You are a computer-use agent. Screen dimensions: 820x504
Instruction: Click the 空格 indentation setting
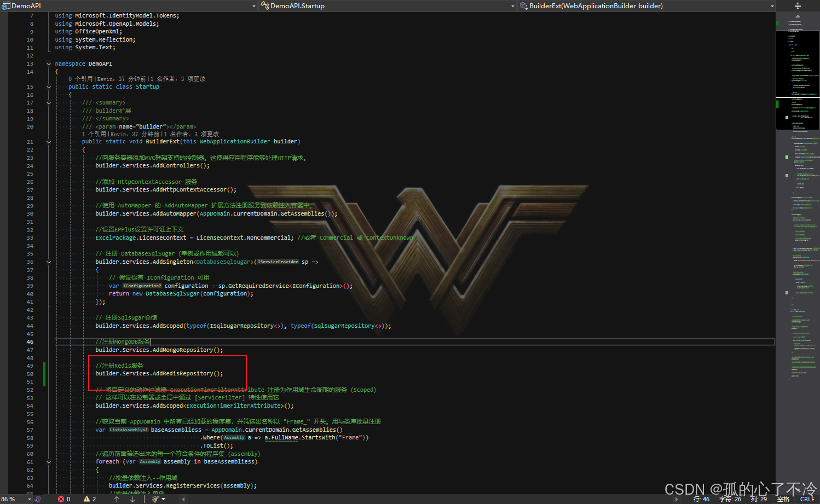pyautogui.click(x=783, y=499)
